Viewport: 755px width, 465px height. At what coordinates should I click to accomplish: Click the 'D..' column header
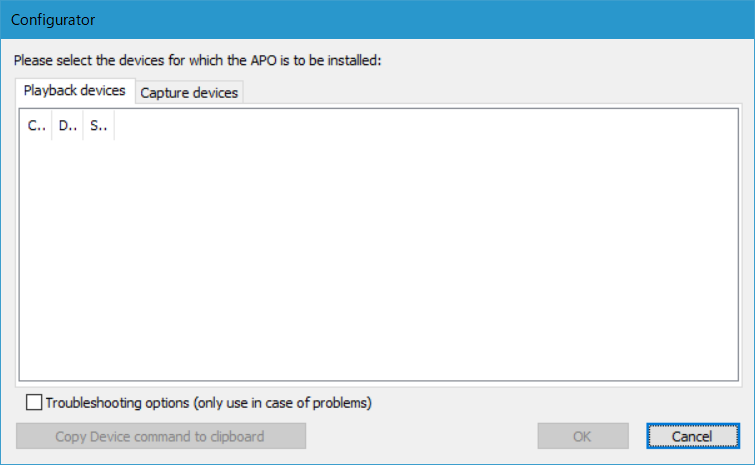(x=67, y=127)
